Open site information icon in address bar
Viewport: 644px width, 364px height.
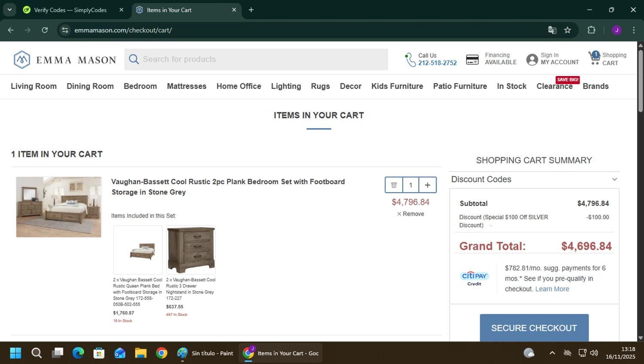point(65,30)
